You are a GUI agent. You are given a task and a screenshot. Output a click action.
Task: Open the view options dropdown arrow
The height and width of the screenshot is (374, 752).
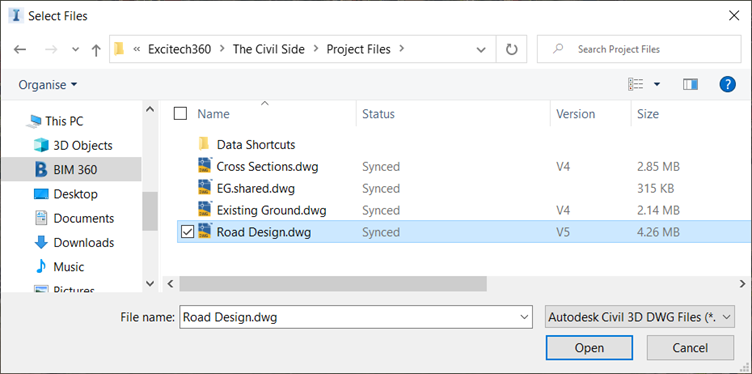[x=657, y=85]
